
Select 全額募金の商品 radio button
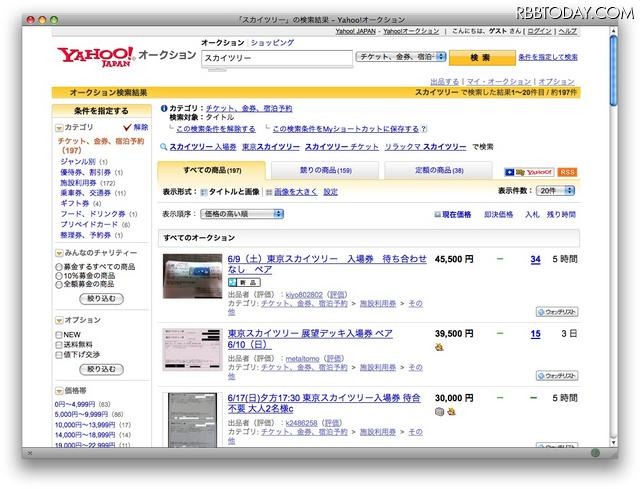click(59, 285)
